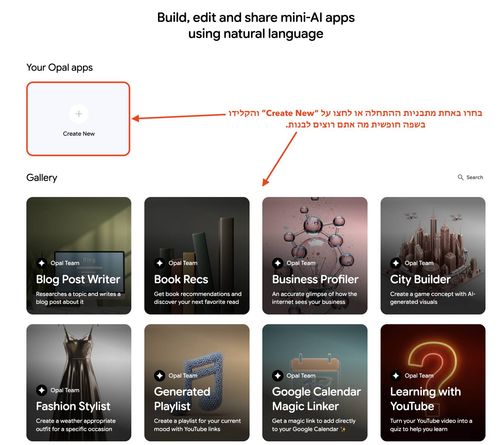Screen dimensions: 504x445
Task: Click the Gallery search magnifier icon
Action: tap(460, 177)
